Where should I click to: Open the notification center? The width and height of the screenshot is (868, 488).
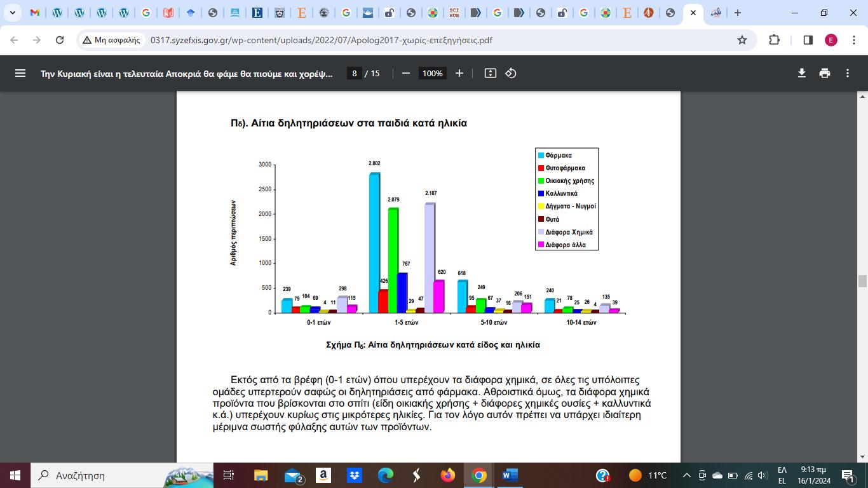point(848,475)
